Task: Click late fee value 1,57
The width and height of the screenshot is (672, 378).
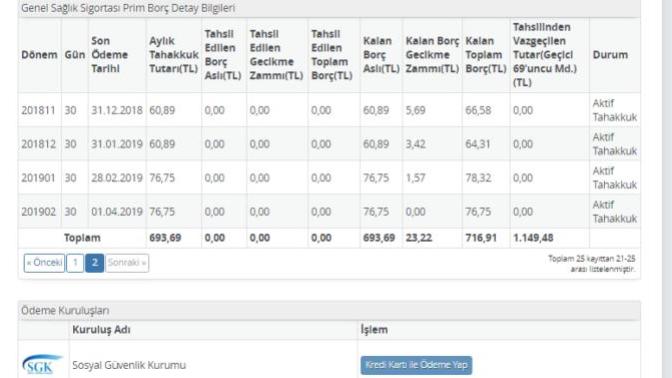Action: point(415,178)
